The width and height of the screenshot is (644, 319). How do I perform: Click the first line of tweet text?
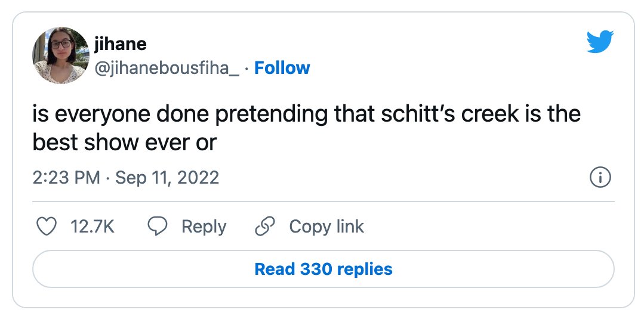tap(307, 114)
